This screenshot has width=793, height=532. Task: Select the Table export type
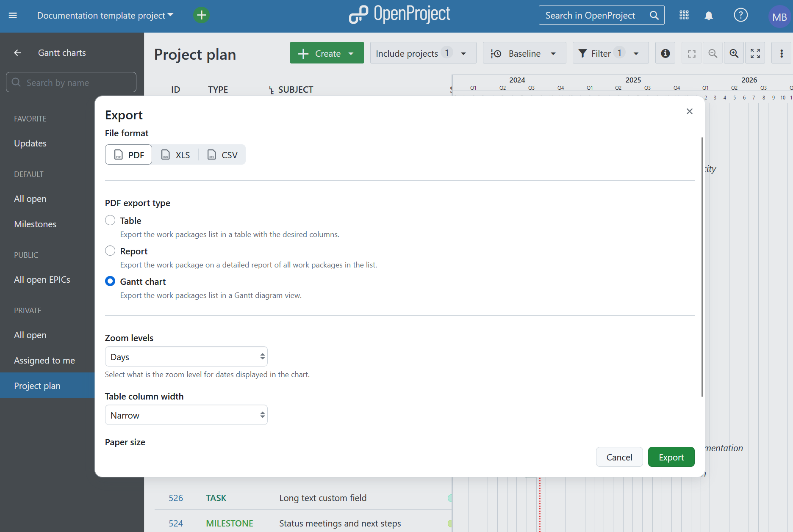[110, 221]
